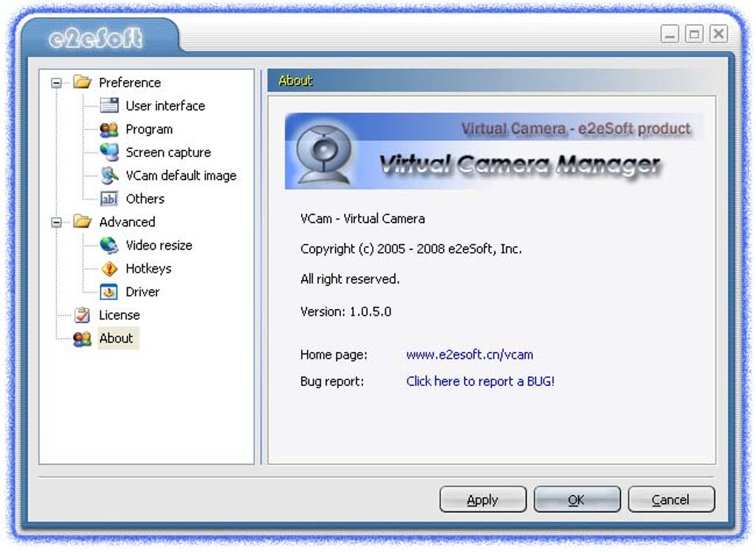The image size is (756, 552).
Task: Open VCam default image icon
Action: [109, 176]
